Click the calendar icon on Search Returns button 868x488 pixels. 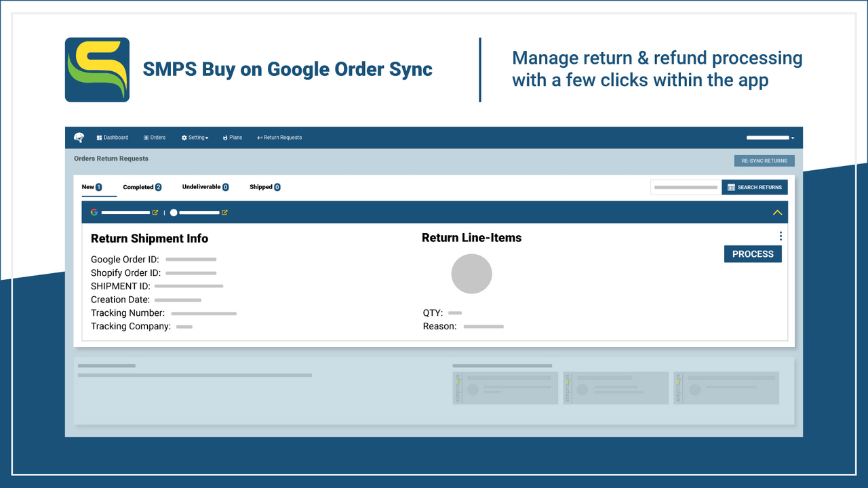point(732,187)
